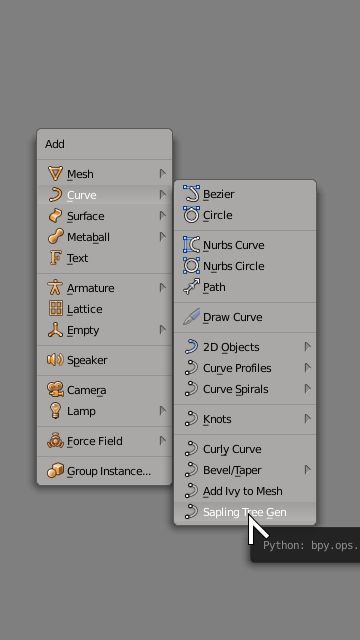Image resolution: width=360 pixels, height=640 pixels.
Task: Add a Nurbs Curve
Action: [x=245, y=245]
